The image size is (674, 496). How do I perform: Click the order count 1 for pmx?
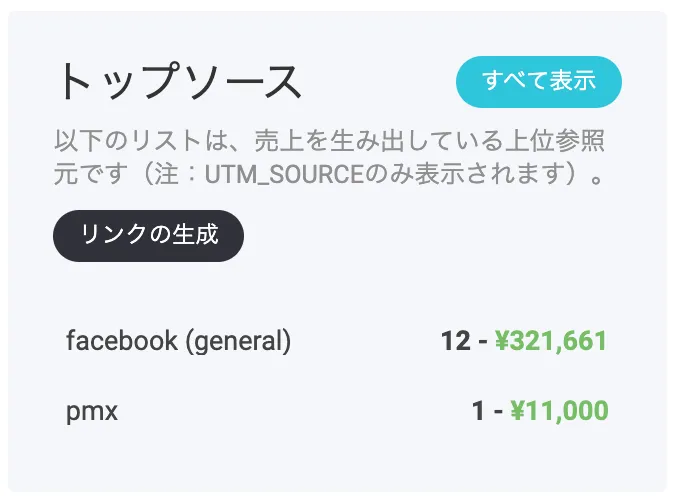(478, 410)
